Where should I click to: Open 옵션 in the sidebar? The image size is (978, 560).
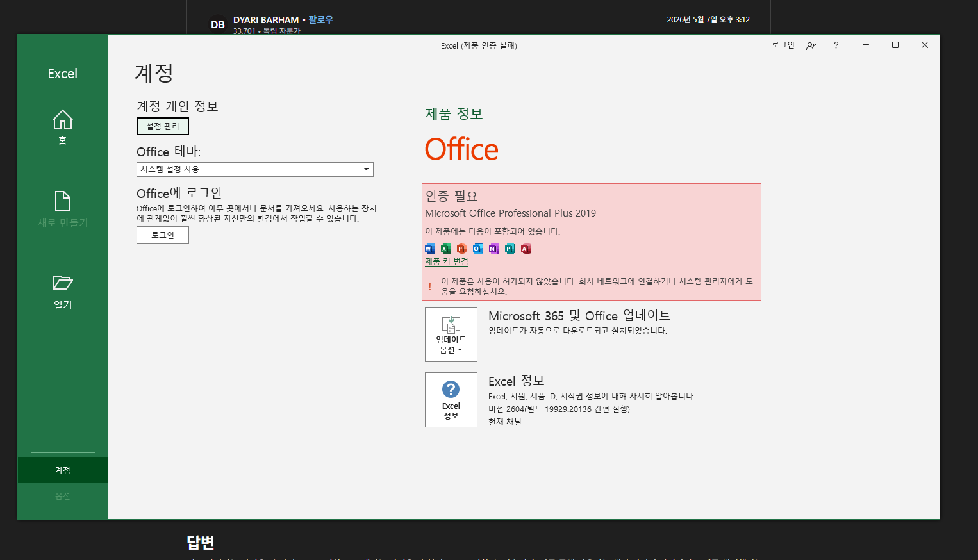[x=62, y=496]
